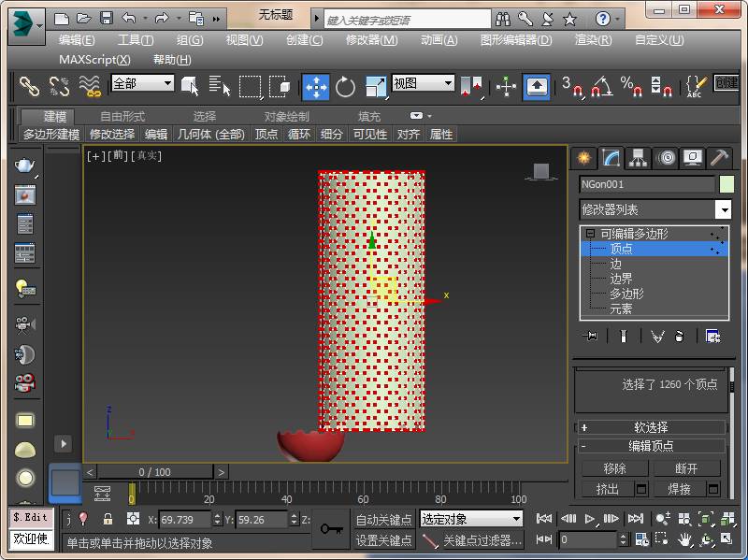Image resolution: width=748 pixels, height=560 pixels.
Task: Toggle the selection lock padlock icon
Action: (x=108, y=519)
